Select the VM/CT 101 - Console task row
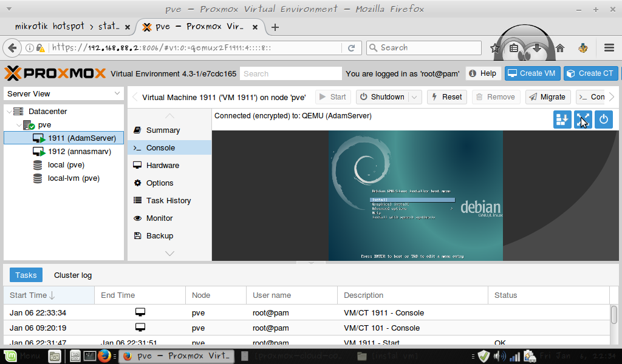 306,328
